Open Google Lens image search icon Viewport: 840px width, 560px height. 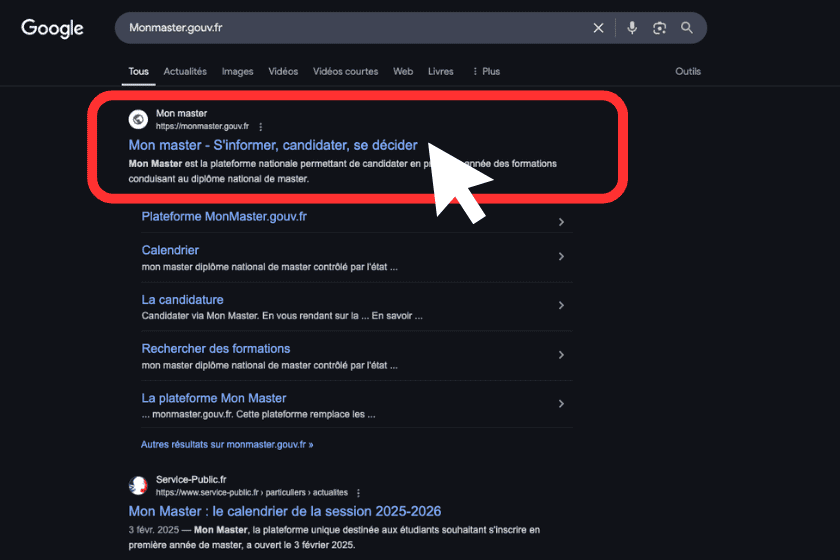[x=659, y=28]
